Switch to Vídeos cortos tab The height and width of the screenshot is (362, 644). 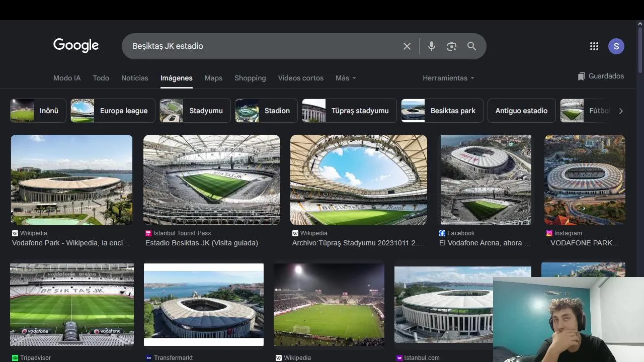tap(301, 78)
